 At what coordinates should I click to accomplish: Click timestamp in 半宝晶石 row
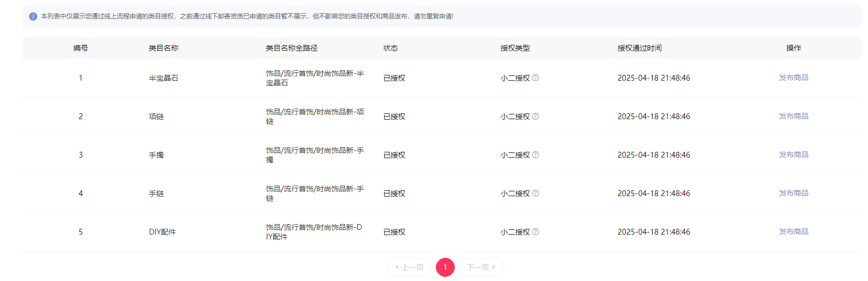(x=654, y=78)
